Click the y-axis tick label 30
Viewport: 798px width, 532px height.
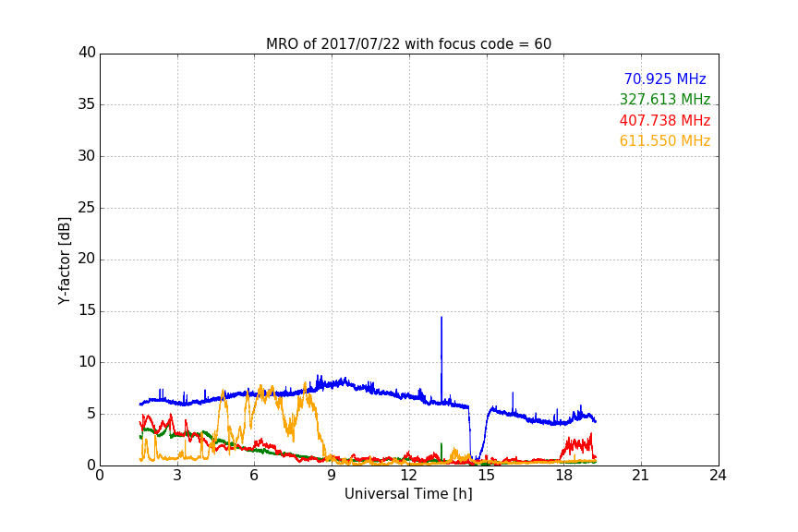coord(87,156)
